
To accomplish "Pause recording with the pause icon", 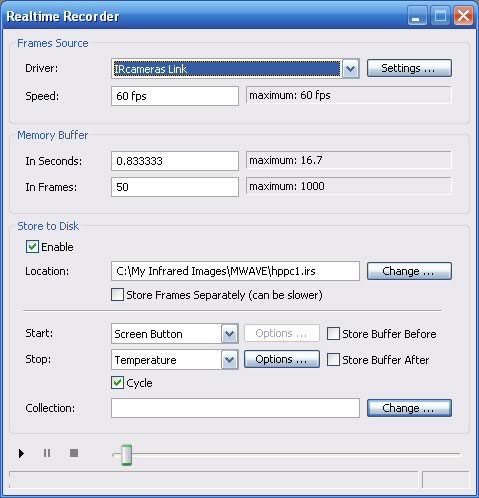I will tap(47, 453).
